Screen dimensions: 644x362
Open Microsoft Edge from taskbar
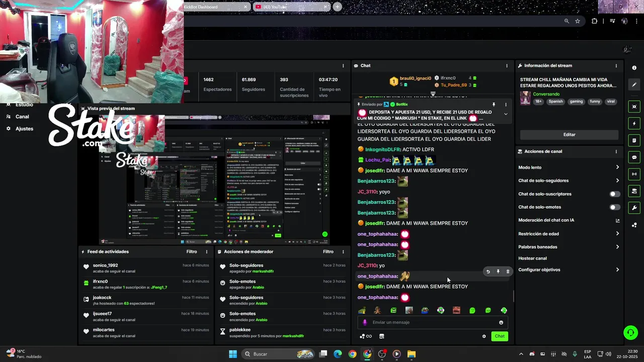[338, 354]
